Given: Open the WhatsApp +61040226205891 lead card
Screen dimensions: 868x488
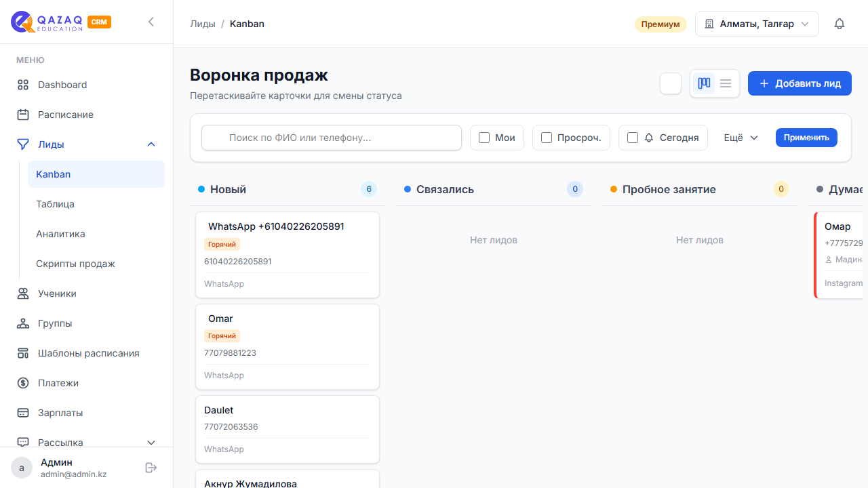Looking at the screenshot, I should tap(288, 255).
